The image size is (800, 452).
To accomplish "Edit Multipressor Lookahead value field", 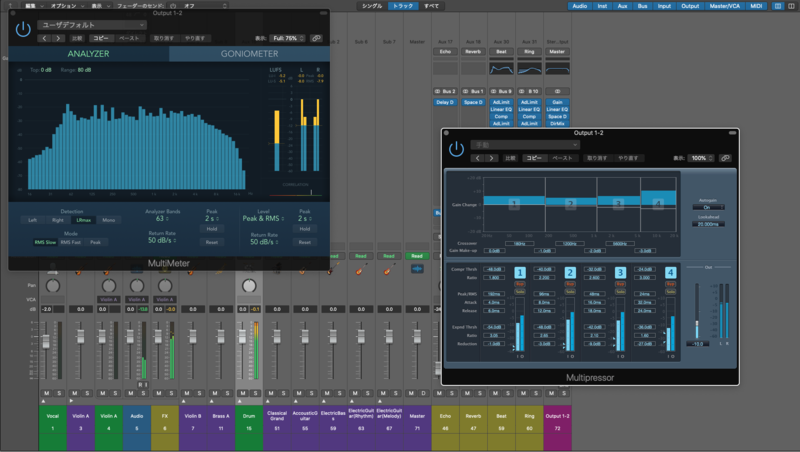I will click(708, 224).
